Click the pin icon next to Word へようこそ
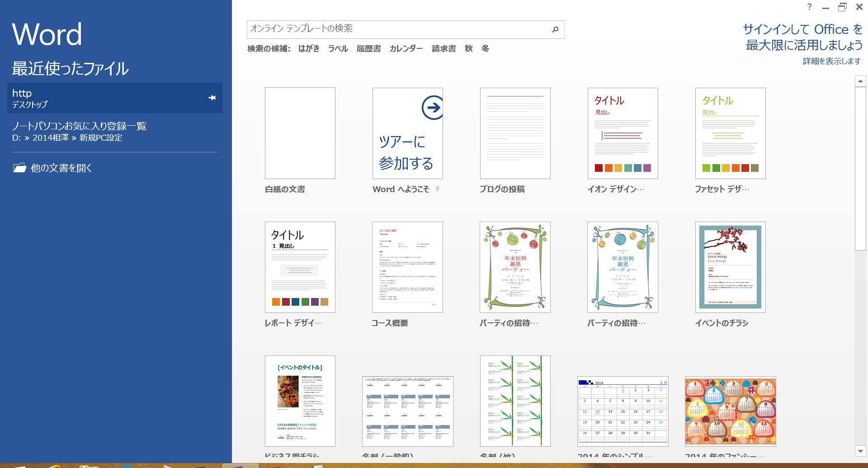The image size is (868, 468). click(x=438, y=189)
